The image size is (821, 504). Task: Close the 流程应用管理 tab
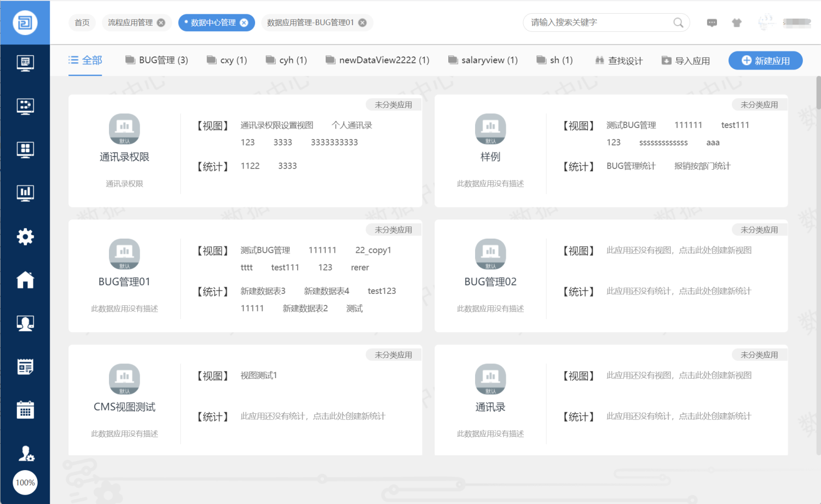click(161, 22)
